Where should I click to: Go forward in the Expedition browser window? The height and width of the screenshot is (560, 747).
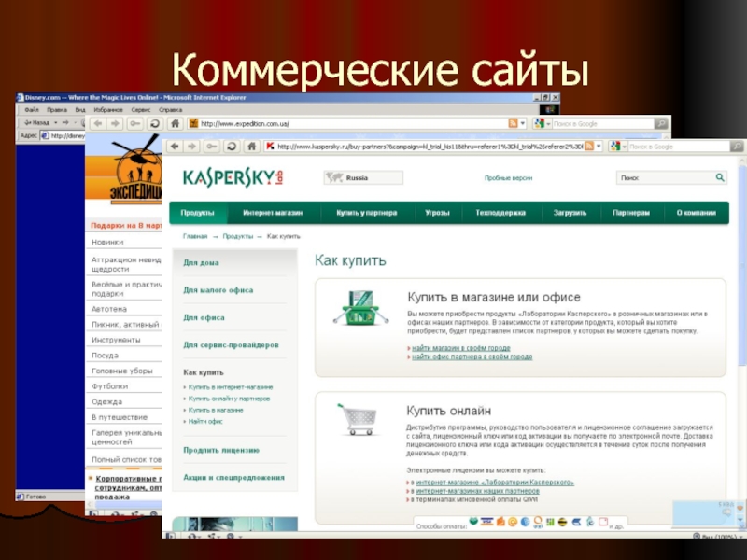(115, 124)
